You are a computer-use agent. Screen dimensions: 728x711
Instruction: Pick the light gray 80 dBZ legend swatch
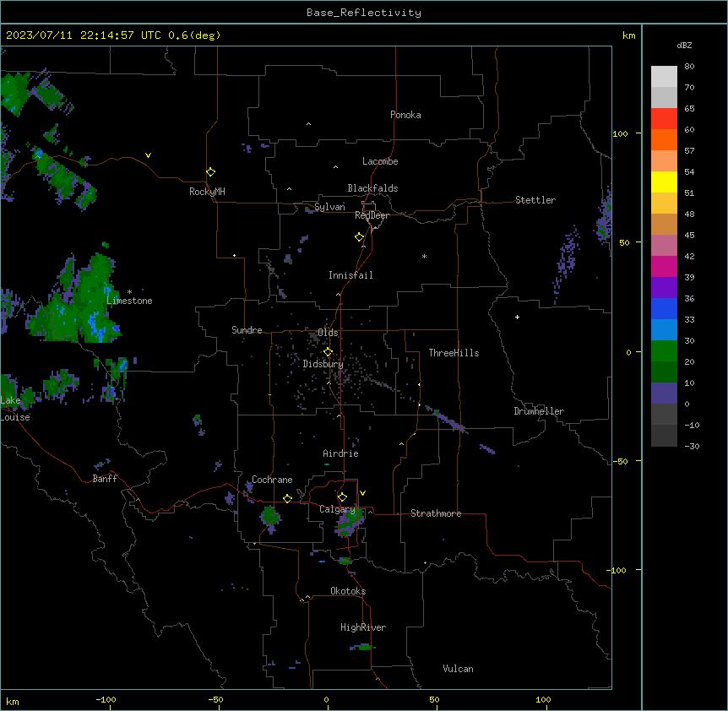click(x=664, y=77)
